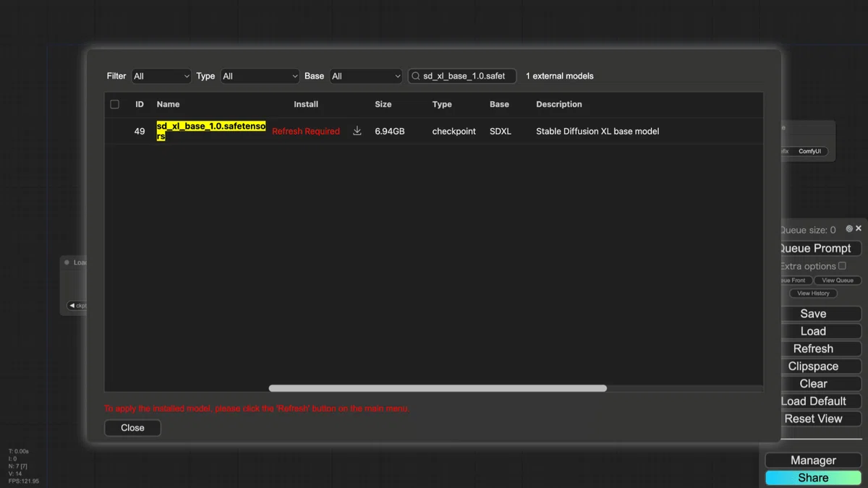This screenshot has width=868, height=488.
Task: Click the Queue size: 0 label
Action: (808, 230)
